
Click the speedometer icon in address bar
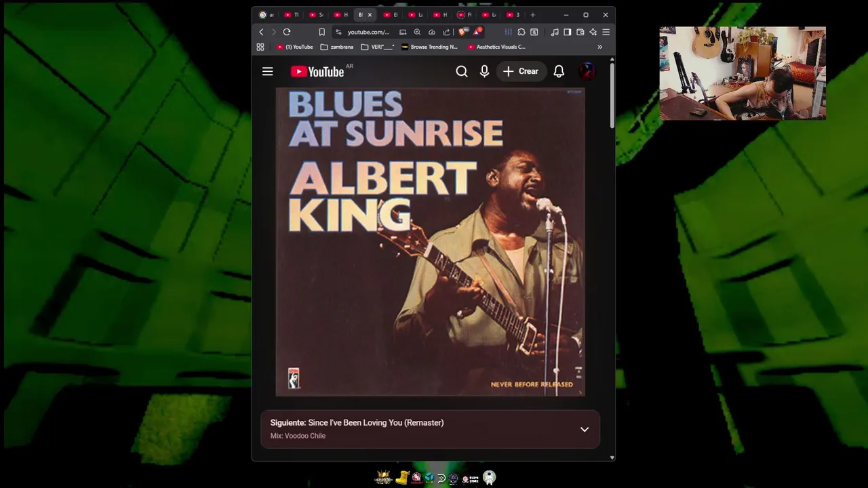click(431, 32)
